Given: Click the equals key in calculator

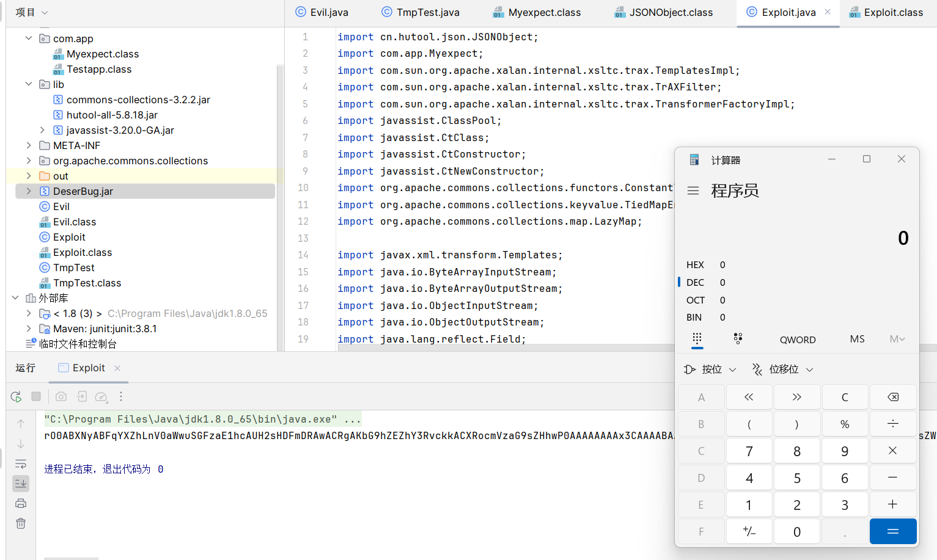Looking at the screenshot, I should coord(893,531).
